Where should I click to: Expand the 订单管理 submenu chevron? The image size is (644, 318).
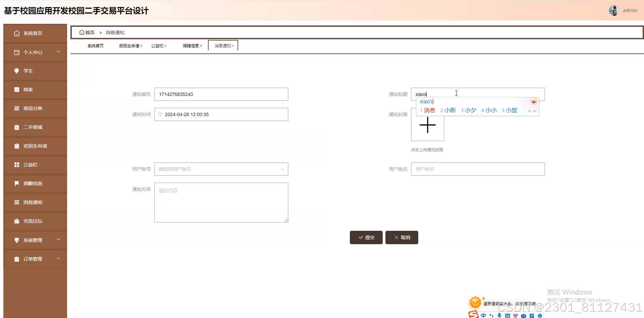point(58,258)
